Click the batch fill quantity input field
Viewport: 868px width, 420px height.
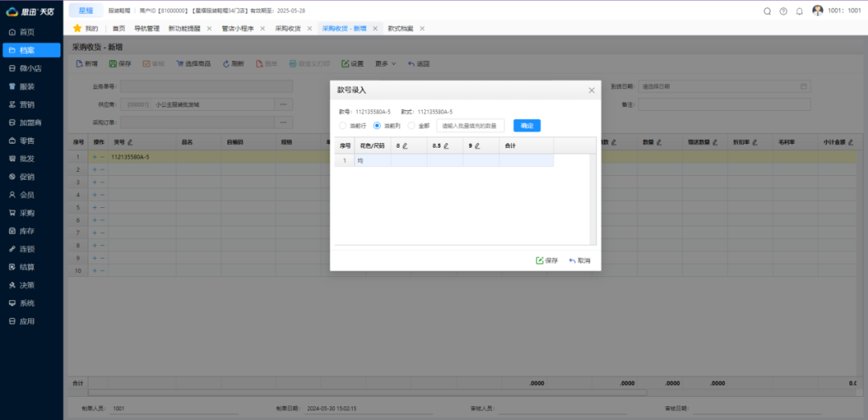click(x=471, y=125)
